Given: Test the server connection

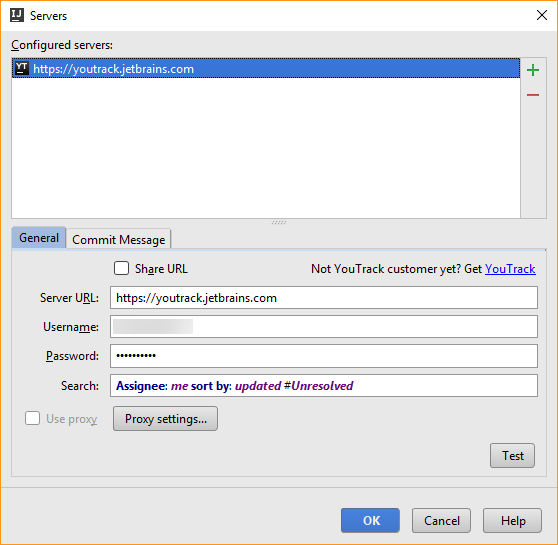Looking at the screenshot, I should click(512, 455).
